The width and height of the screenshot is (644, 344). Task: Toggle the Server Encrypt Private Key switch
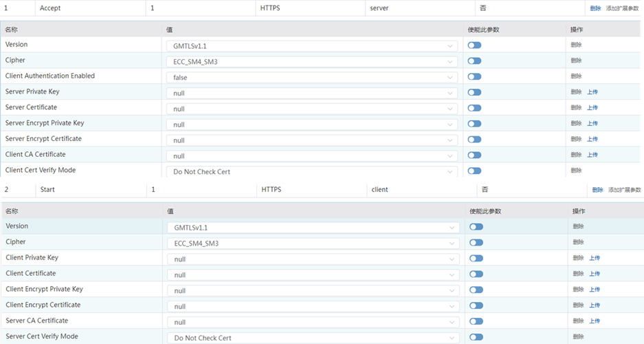coord(474,124)
